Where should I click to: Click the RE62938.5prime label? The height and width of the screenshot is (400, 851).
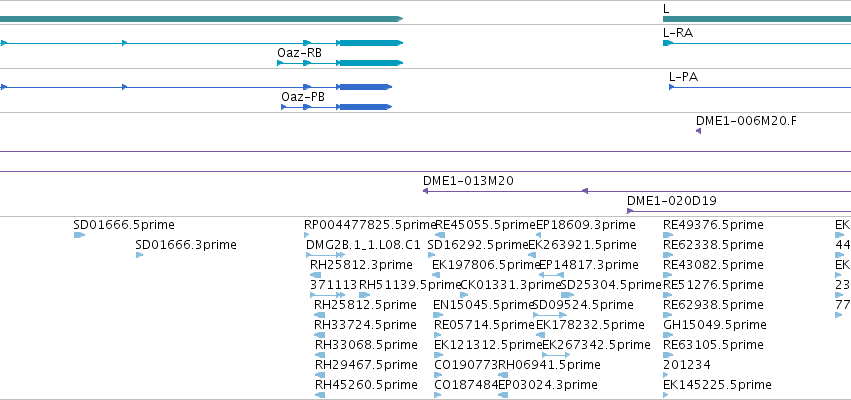click(713, 305)
